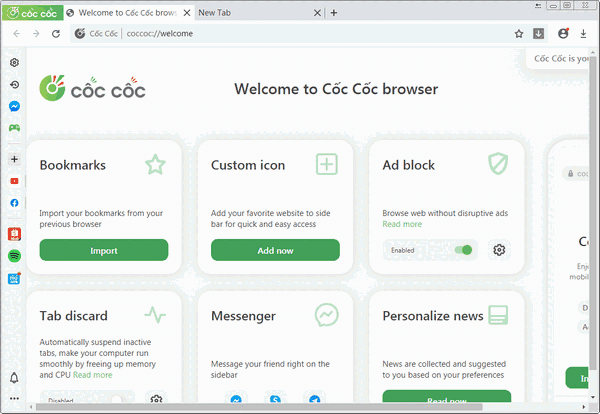Open the downloads arrow icon
Screen dimensions: 600x414
pyautogui.click(x=583, y=34)
